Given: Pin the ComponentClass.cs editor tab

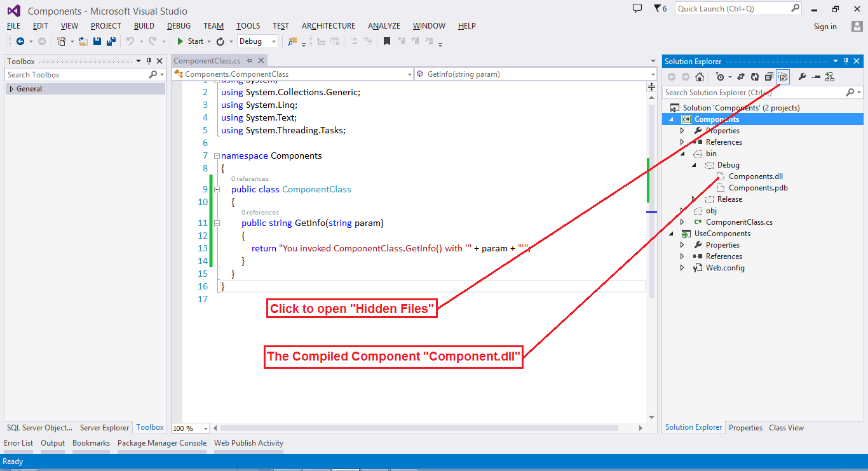Looking at the screenshot, I should 249,60.
